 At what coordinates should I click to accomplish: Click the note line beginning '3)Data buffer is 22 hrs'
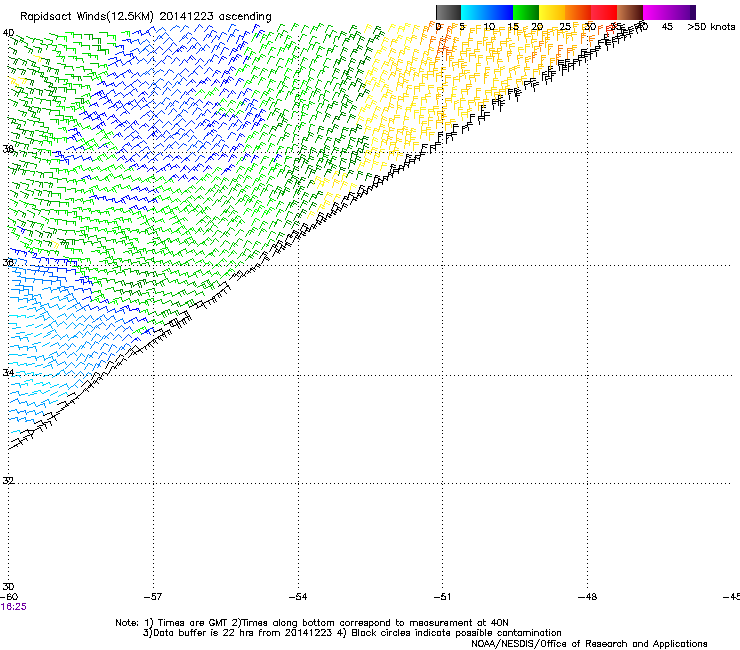[352, 633]
